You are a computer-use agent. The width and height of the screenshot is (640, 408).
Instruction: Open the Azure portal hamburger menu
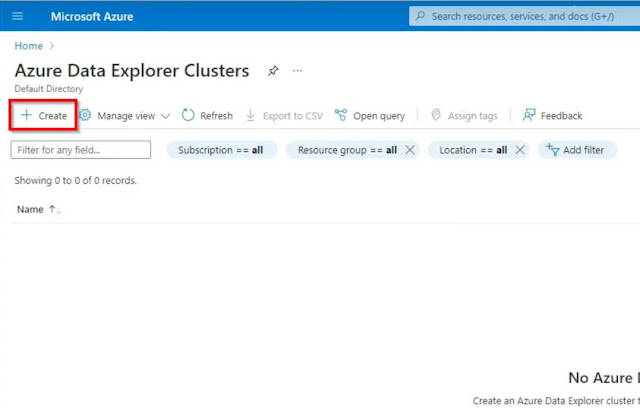(18, 16)
